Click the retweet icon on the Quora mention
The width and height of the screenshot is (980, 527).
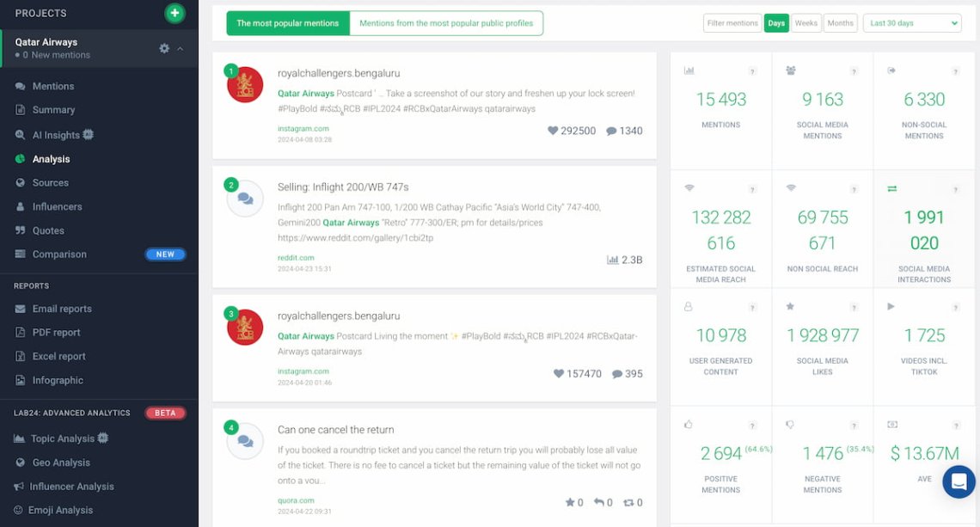coord(628,503)
